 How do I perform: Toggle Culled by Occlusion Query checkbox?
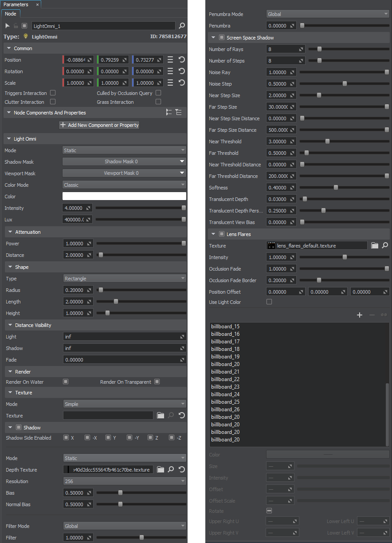click(x=158, y=93)
